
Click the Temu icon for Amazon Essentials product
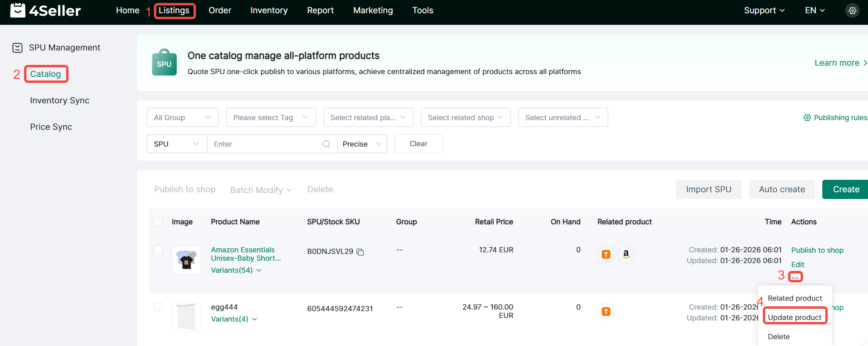click(606, 254)
